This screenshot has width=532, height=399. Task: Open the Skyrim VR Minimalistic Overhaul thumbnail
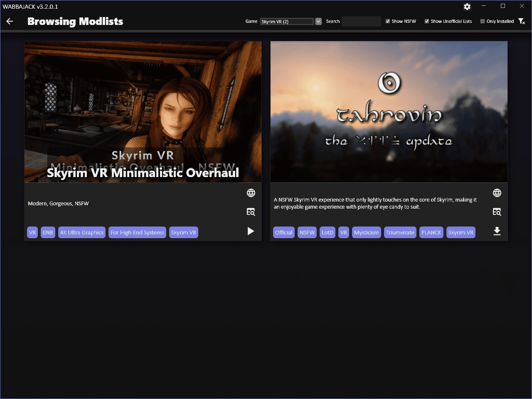143,112
